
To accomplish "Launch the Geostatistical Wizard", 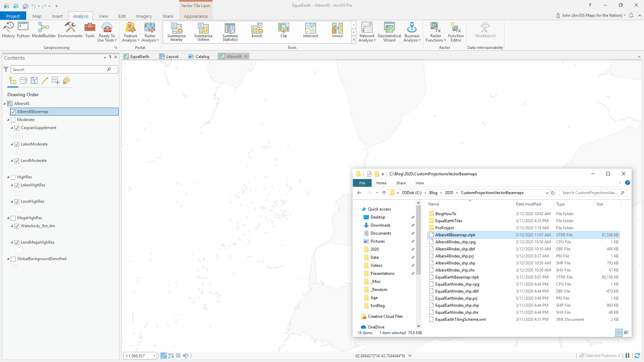I will point(389,32).
